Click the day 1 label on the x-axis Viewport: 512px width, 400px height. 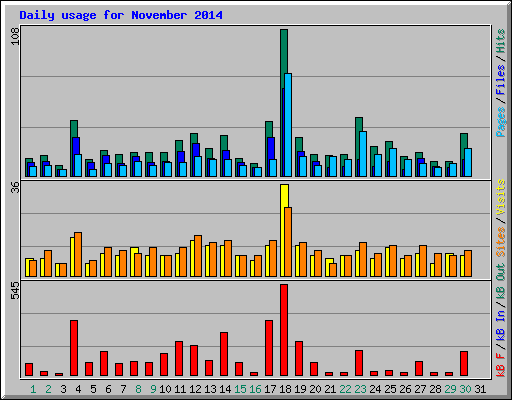[x=33, y=389]
